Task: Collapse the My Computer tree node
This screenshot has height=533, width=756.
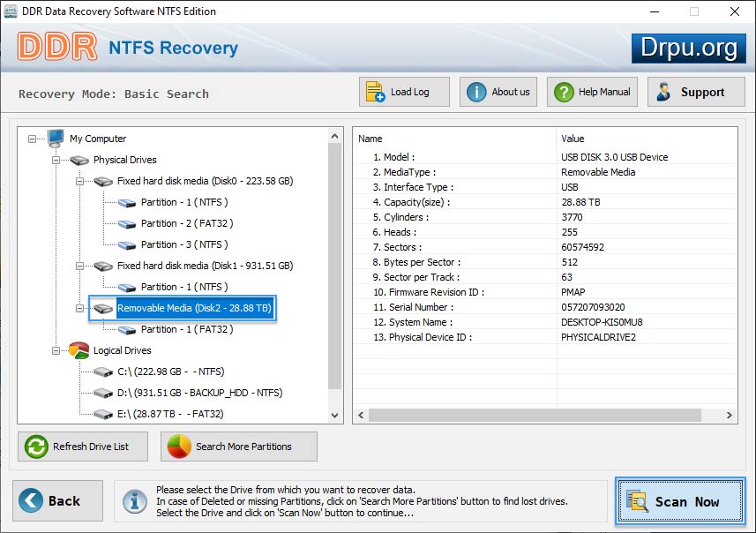Action: pyautogui.click(x=32, y=139)
